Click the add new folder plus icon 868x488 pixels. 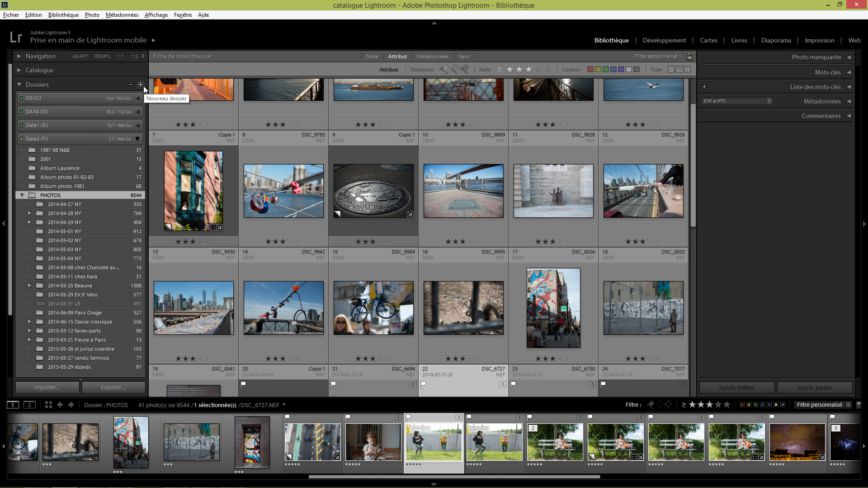141,84
